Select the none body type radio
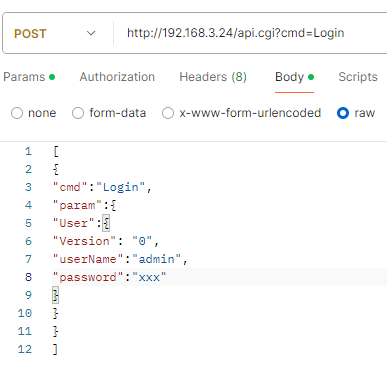The image size is (387, 366). pos(17,113)
